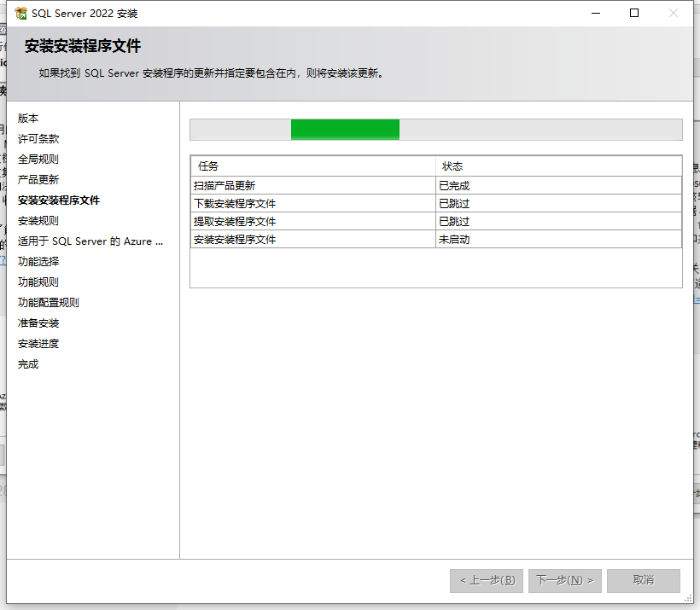Select the 提取安装程序文件 task row
Image resolution: width=700 pixels, height=610 pixels.
[x=436, y=221]
